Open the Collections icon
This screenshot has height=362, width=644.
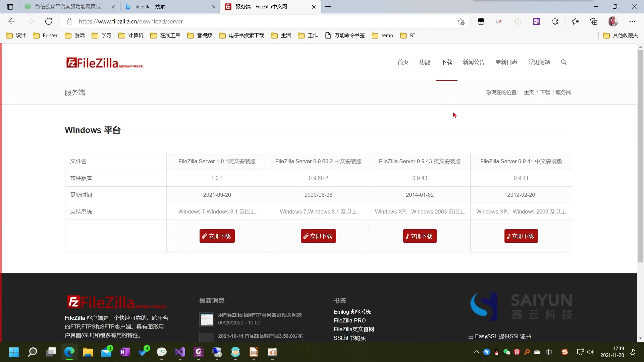point(594,21)
